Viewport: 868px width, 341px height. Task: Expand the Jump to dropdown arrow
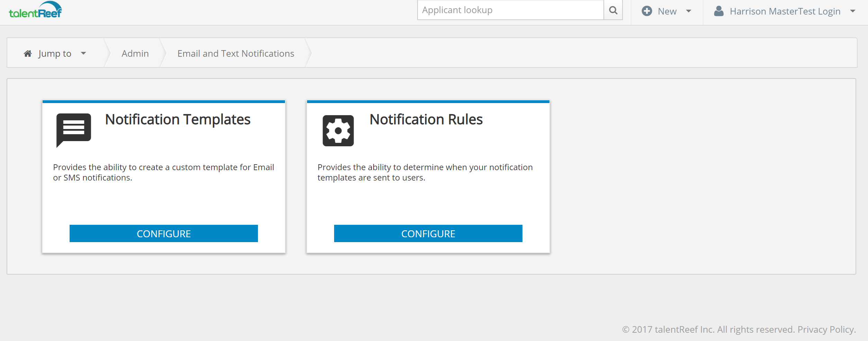83,53
